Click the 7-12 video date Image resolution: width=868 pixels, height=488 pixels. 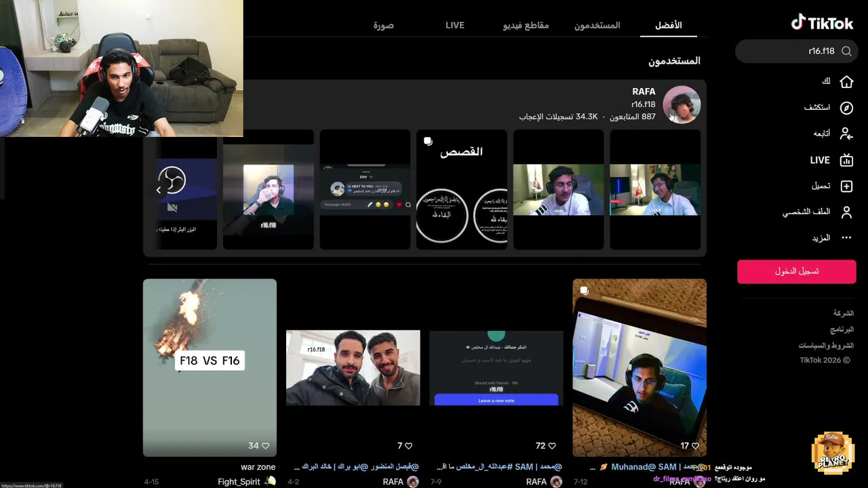click(580, 482)
